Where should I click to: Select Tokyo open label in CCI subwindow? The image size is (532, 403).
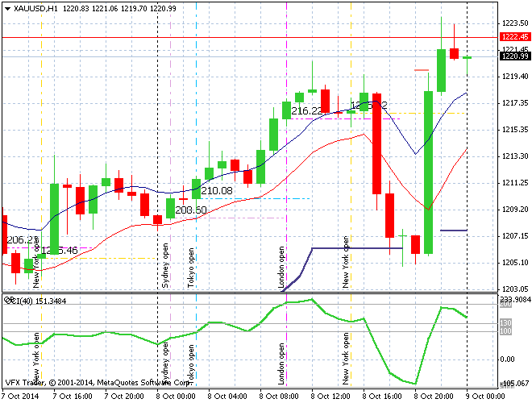pos(191,365)
